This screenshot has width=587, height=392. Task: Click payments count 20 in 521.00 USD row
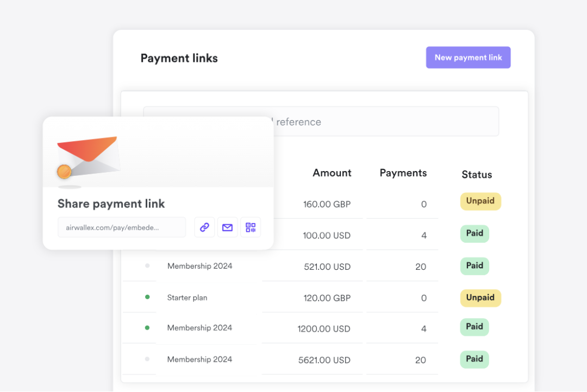(421, 267)
